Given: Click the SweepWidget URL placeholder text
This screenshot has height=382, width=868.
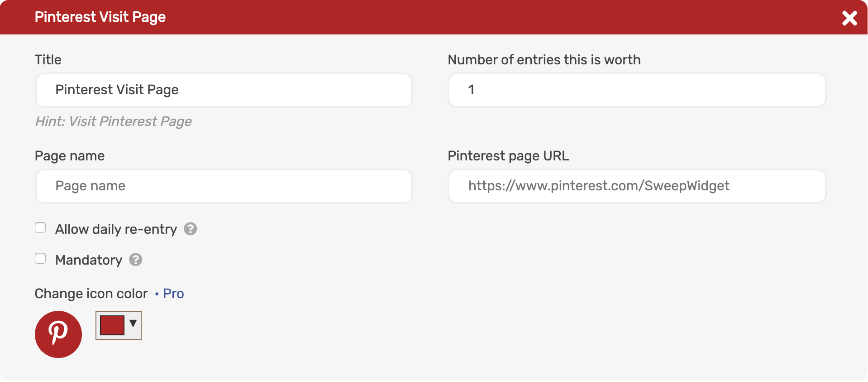Looking at the screenshot, I should point(599,186).
